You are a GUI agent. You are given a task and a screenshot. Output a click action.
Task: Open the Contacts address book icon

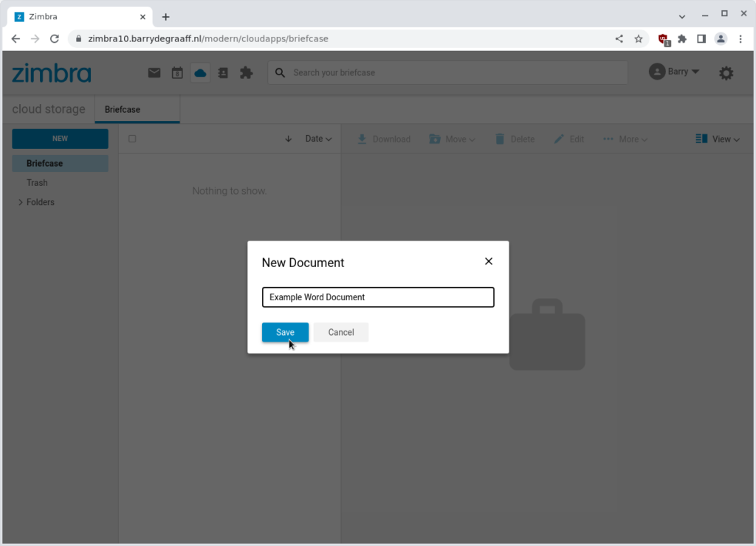(223, 72)
